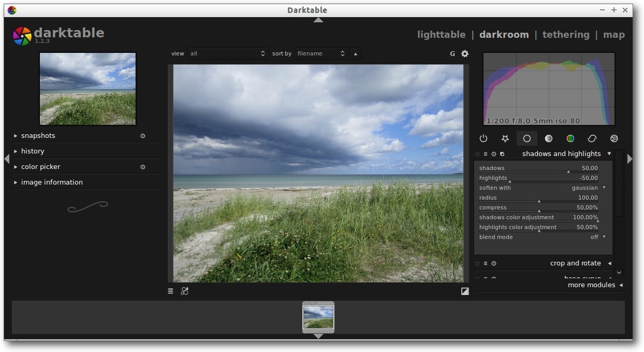This screenshot has height=352, width=644.
Task: Collapse left panel with arrow
Action: coord(7,159)
